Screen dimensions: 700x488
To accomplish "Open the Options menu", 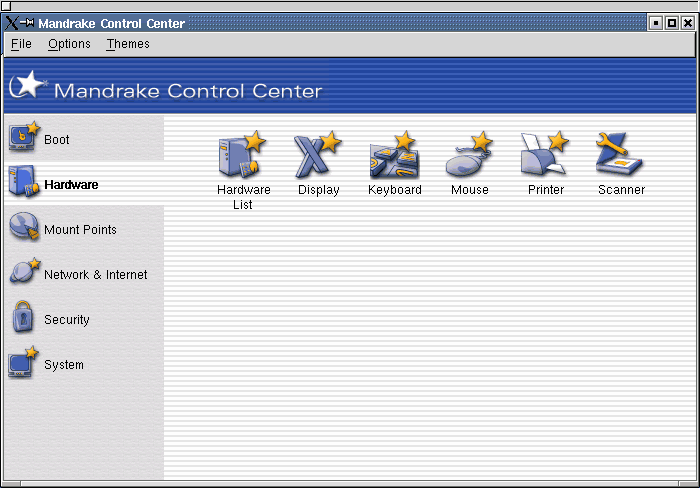I will (69, 44).
